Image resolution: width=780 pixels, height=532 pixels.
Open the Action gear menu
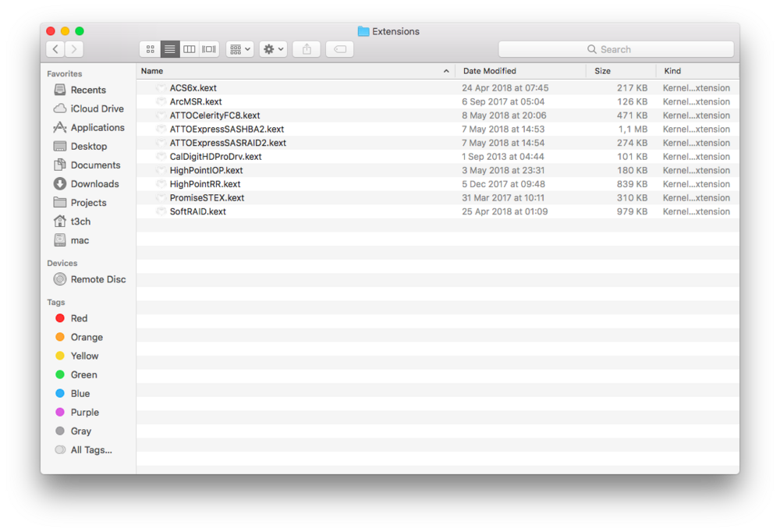[274, 49]
